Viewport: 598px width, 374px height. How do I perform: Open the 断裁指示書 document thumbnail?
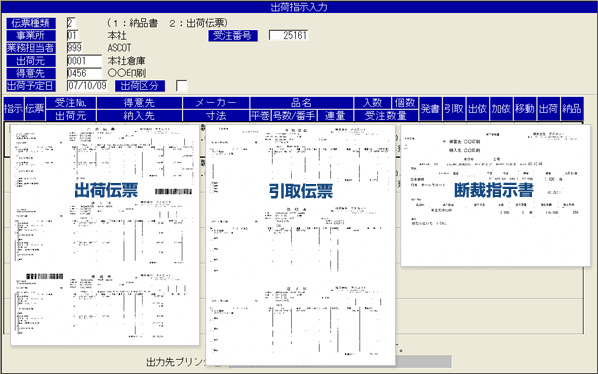[x=495, y=195]
